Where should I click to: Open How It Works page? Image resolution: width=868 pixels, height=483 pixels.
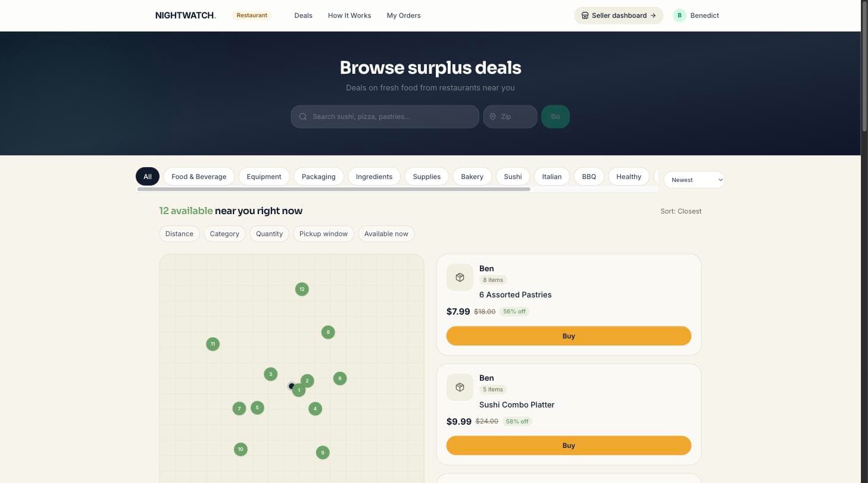coord(349,15)
